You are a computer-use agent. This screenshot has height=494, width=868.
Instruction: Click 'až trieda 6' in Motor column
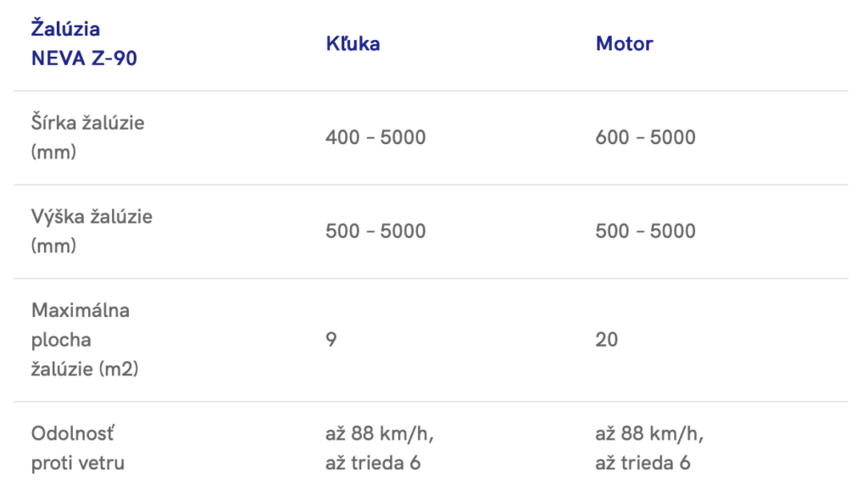[x=643, y=463]
